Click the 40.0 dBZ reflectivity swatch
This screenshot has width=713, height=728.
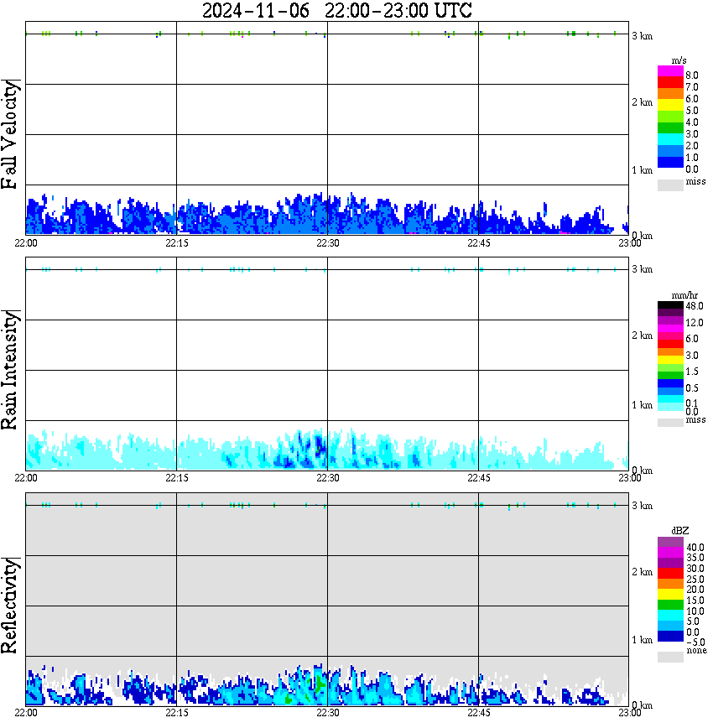[x=670, y=543]
